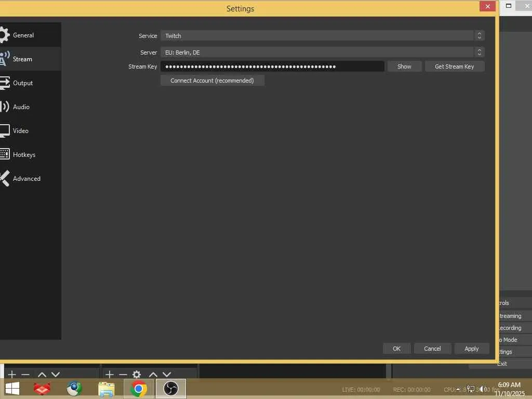Image resolution: width=532 pixels, height=399 pixels.
Task: Click the Get Stream Key button
Action: coord(454,66)
